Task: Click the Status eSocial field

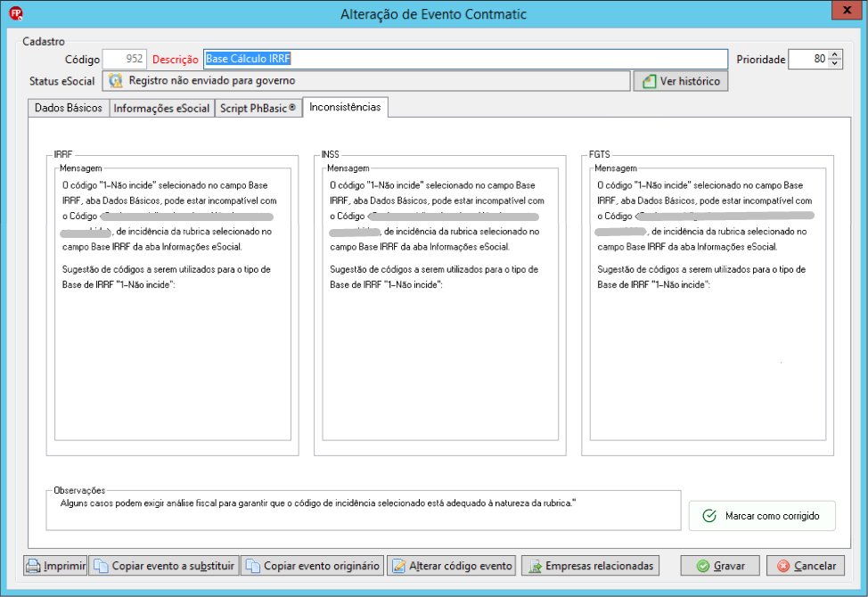Action: (366, 81)
